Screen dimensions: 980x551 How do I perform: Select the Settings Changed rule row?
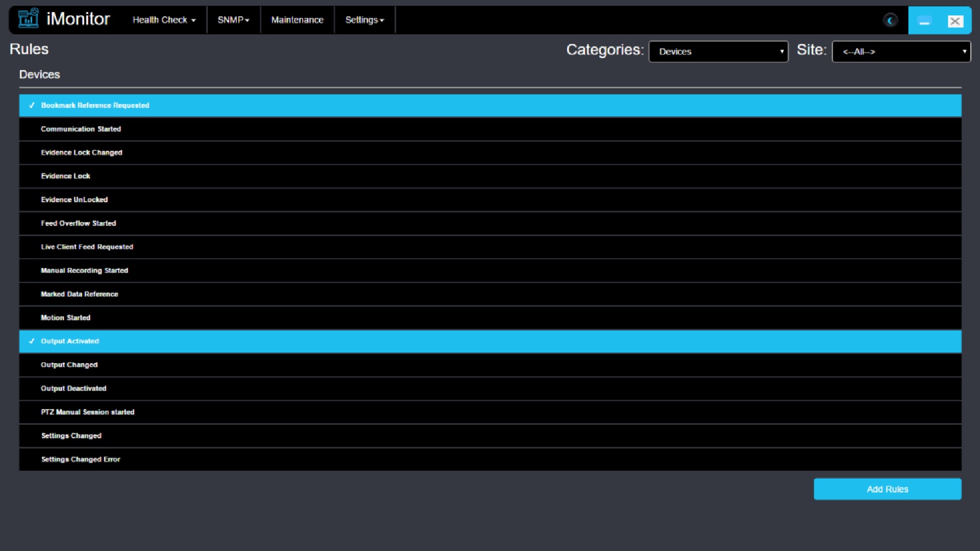click(490, 436)
